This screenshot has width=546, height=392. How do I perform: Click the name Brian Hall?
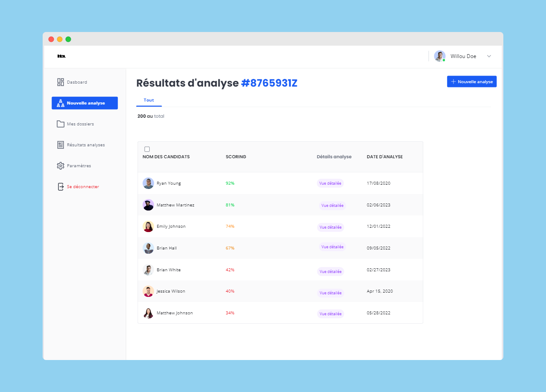tap(166, 248)
